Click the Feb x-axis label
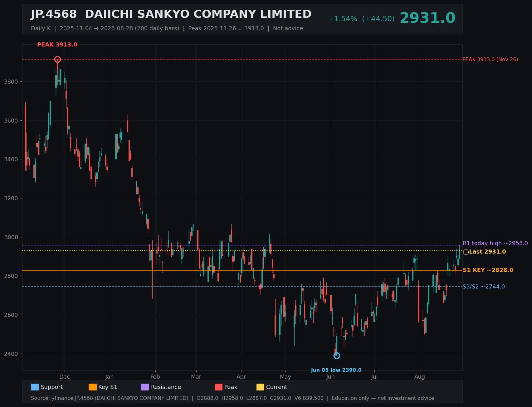 coord(155,377)
